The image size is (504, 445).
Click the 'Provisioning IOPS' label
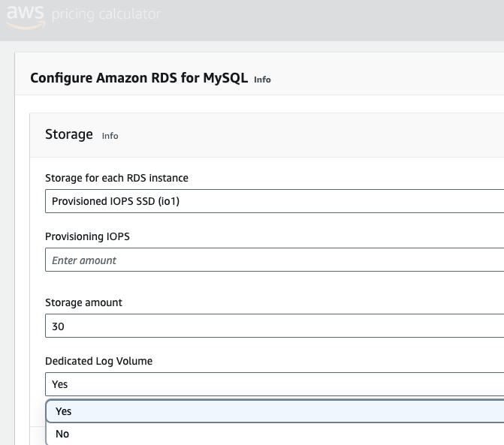coord(87,236)
